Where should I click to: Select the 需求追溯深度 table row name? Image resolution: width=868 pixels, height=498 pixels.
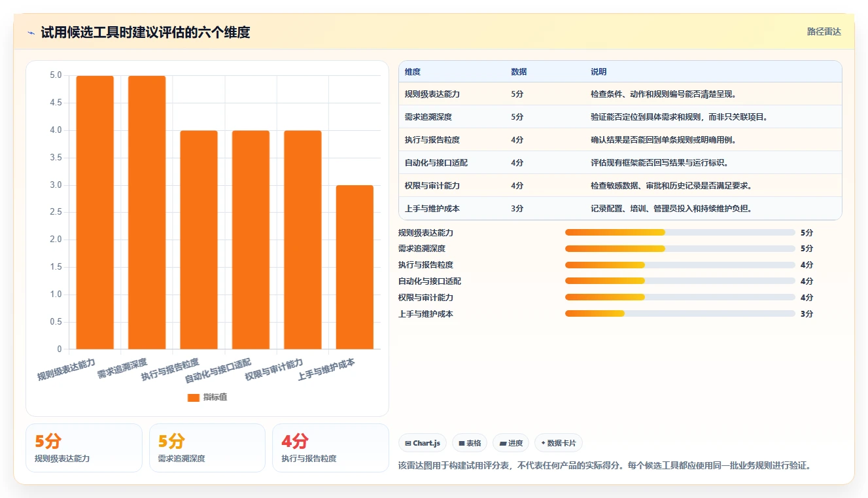tap(428, 117)
